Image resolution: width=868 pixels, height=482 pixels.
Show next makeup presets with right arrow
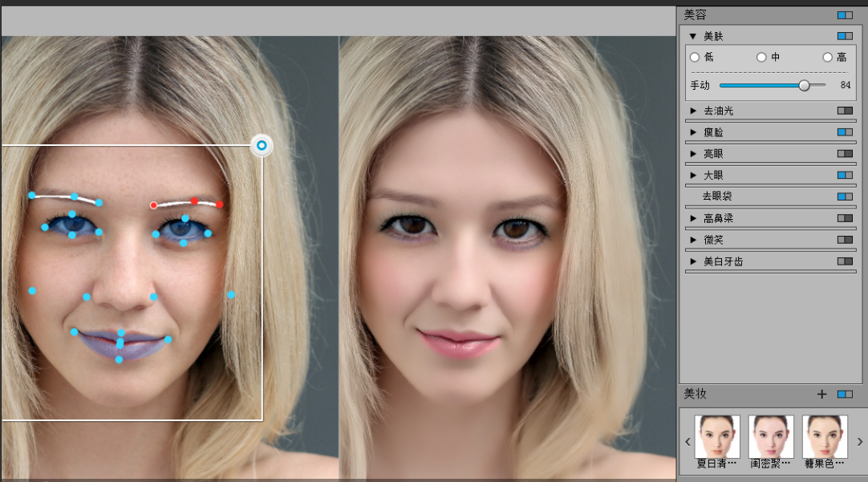coord(860,442)
